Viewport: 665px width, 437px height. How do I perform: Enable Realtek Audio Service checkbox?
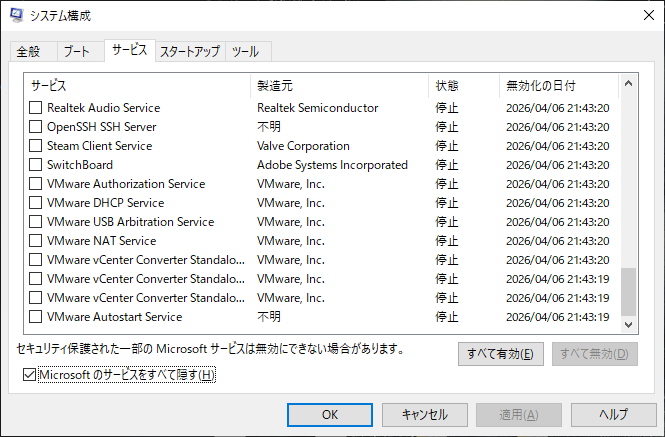tap(36, 108)
